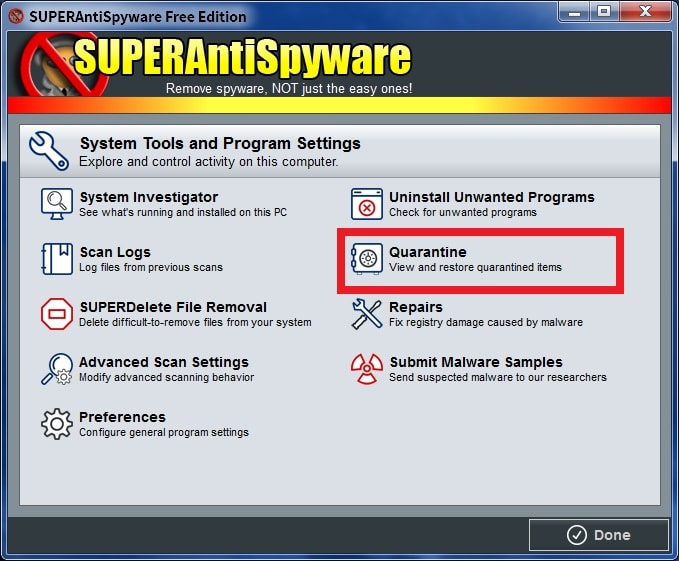Click 'Modify advanced scanning behavior' text
This screenshot has width=679, height=561.
click(x=166, y=377)
